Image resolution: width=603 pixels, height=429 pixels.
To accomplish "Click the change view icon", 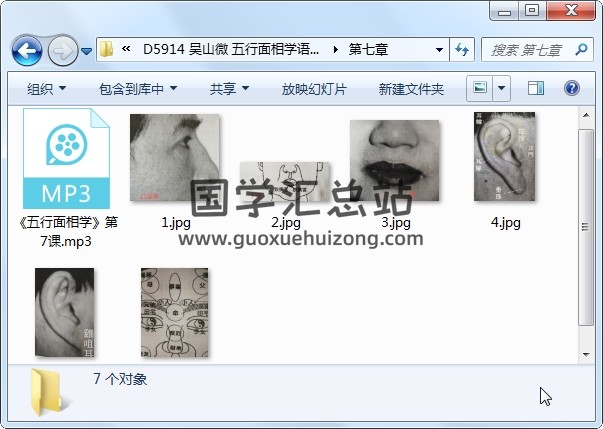I will pos(480,88).
